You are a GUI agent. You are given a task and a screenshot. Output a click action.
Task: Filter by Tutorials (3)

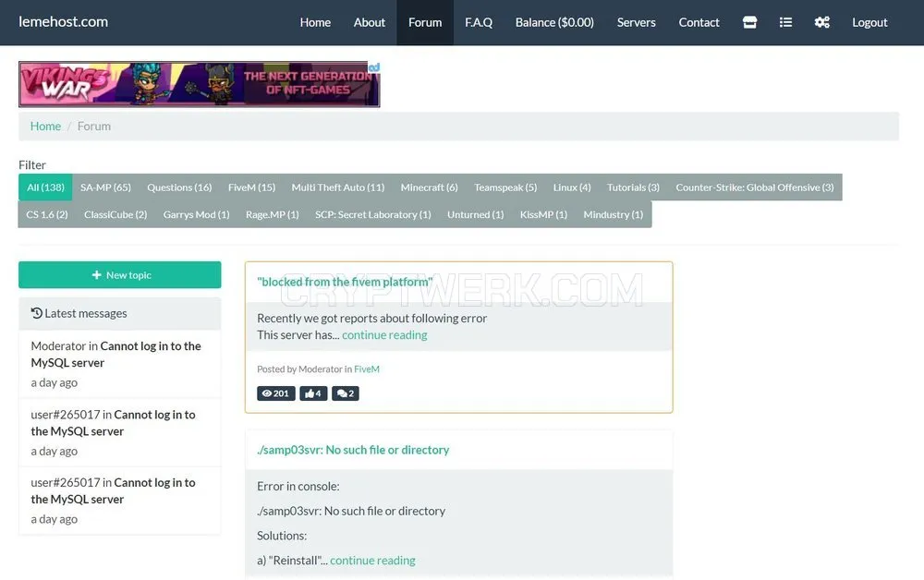(633, 187)
